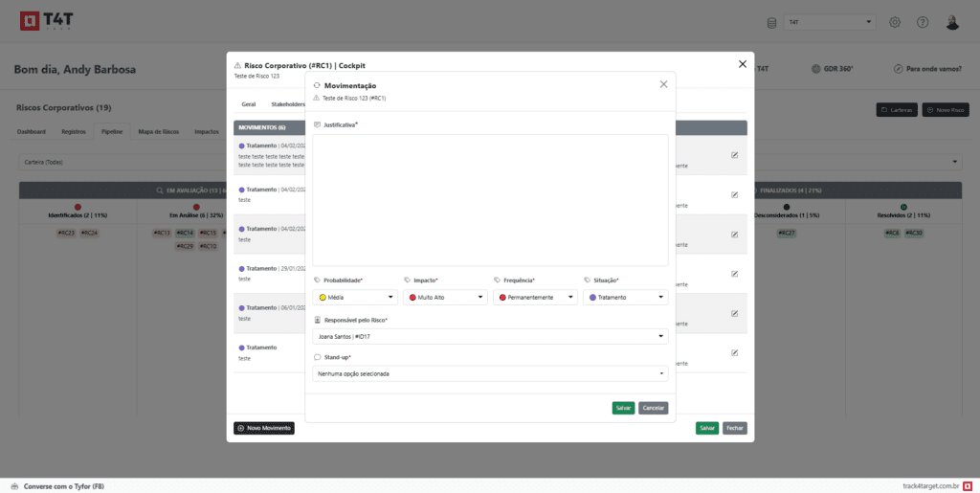This screenshot has height=493, width=980.
Task: Expand the Probabilidade dropdown
Action: click(x=354, y=298)
